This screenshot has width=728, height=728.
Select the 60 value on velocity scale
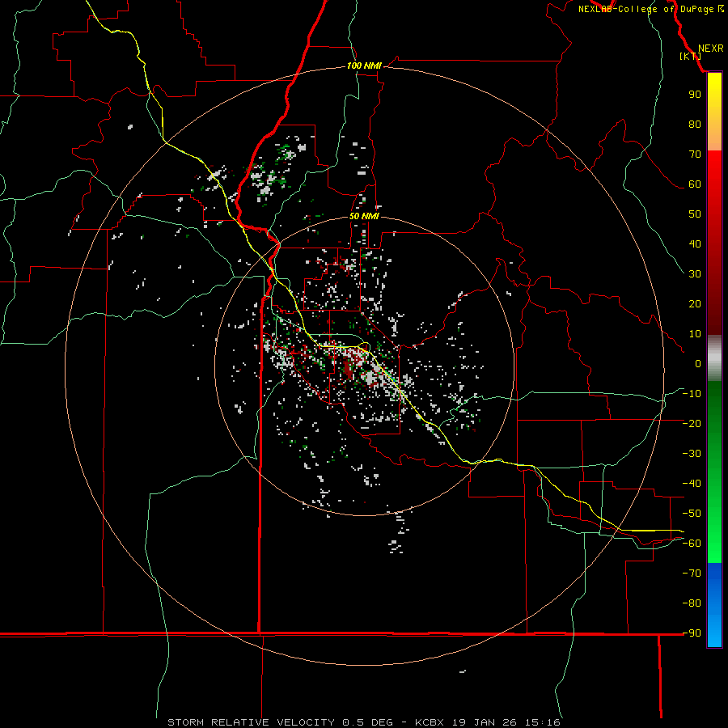(695, 184)
